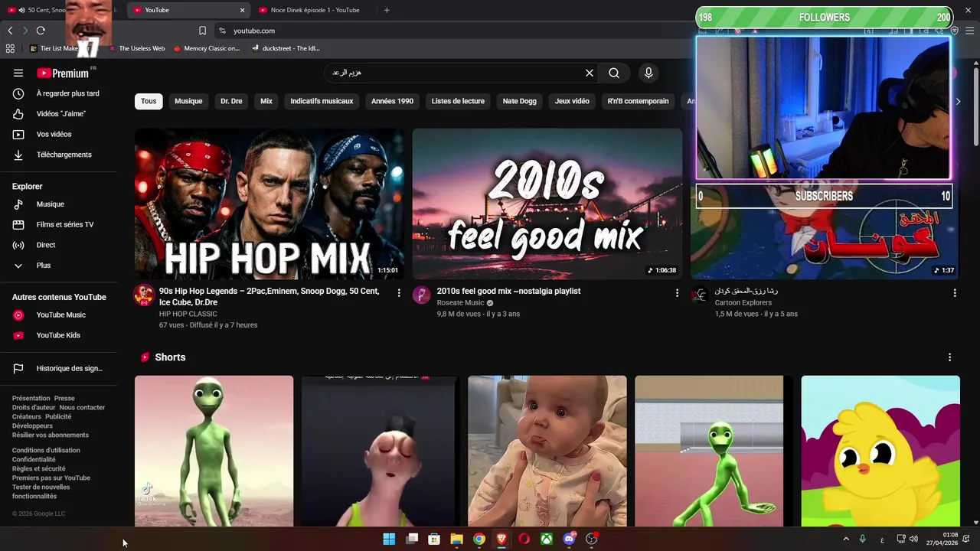
Task: Open Shorts section options menu
Action: click(949, 357)
